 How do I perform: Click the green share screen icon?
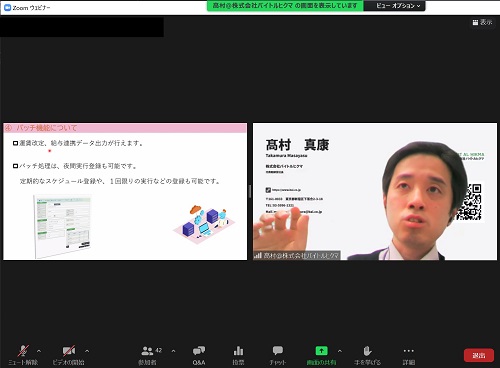(321, 351)
